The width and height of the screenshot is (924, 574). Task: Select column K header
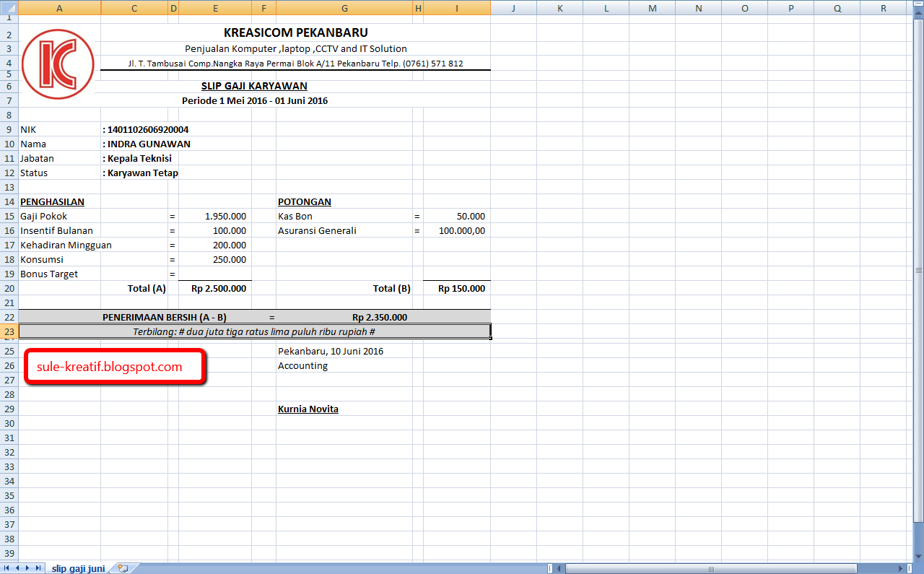(x=559, y=8)
